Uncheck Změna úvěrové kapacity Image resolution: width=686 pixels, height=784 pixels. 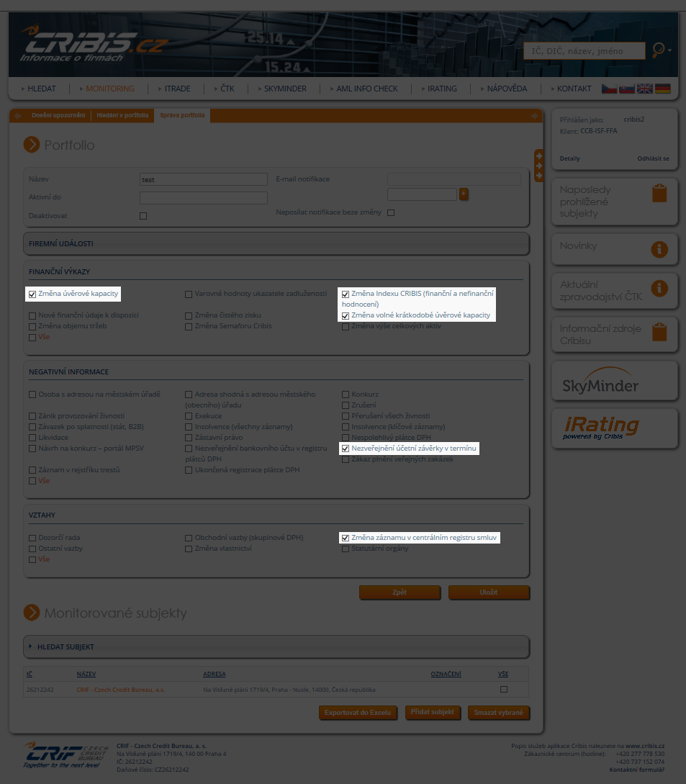pos(32,294)
